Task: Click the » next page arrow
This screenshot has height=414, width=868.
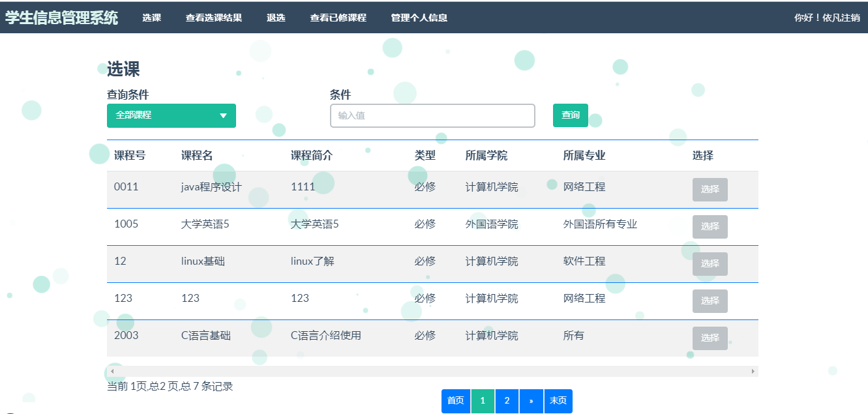Action: tap(531, 401)
